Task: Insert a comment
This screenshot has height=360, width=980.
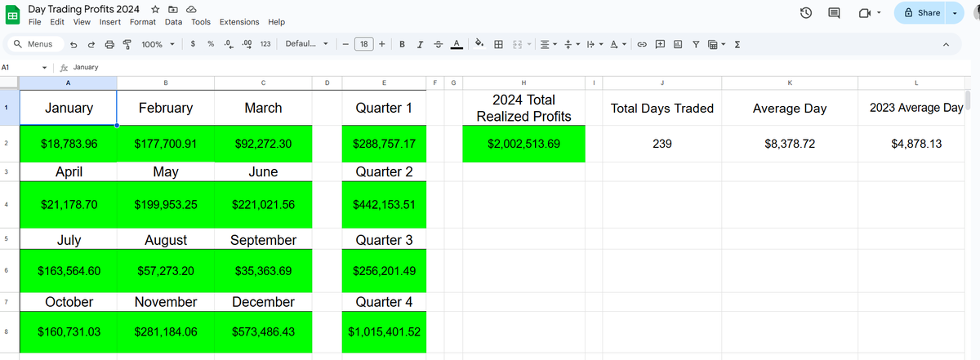Action: tap(660, 44)
